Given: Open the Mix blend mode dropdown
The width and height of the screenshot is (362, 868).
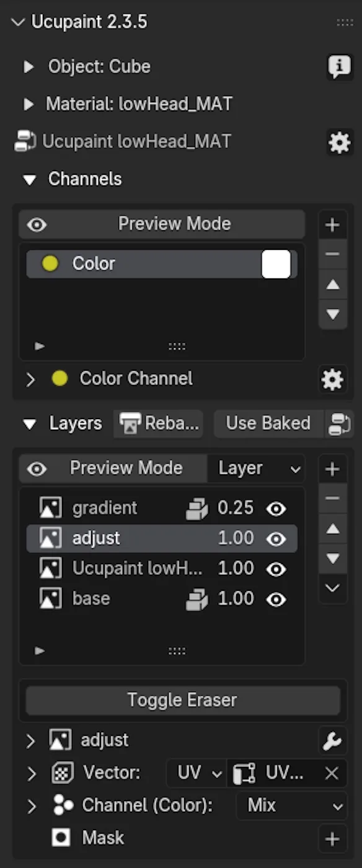Looking at the screenshot, I should [292, 806].
